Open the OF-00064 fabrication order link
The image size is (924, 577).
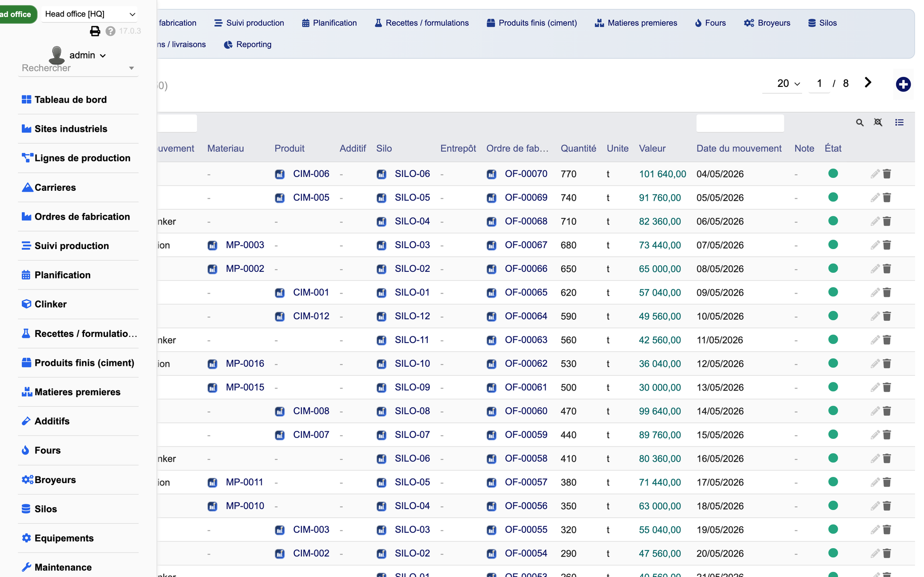coord(526,316)
